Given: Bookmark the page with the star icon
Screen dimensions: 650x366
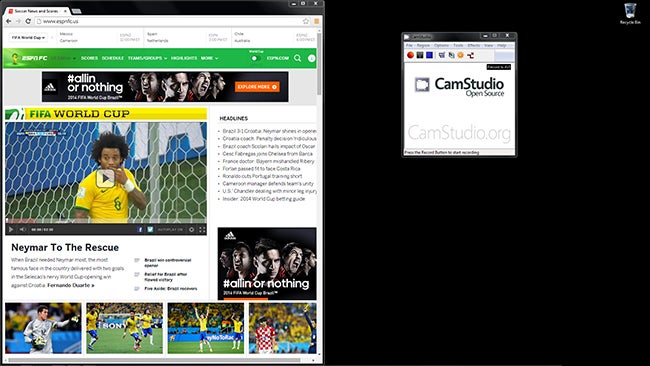Looking at the screenshot, I should (x=306, y=21).
